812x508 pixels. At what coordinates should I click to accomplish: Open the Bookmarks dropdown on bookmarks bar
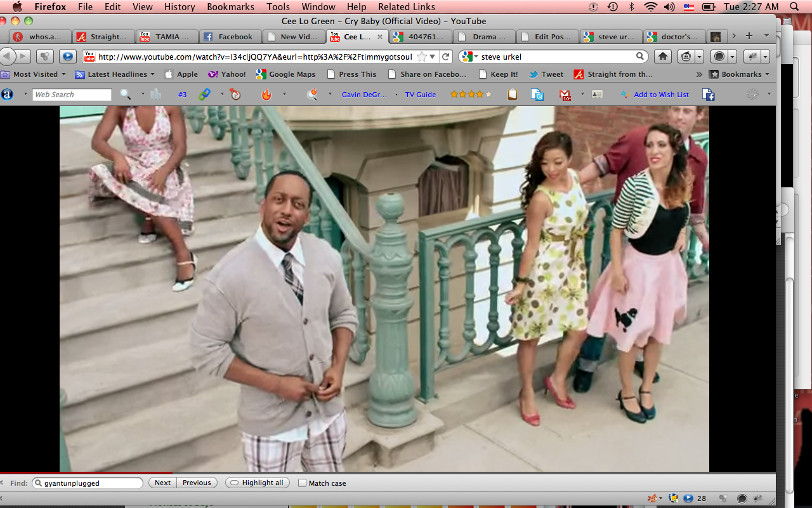click(740, 74)
